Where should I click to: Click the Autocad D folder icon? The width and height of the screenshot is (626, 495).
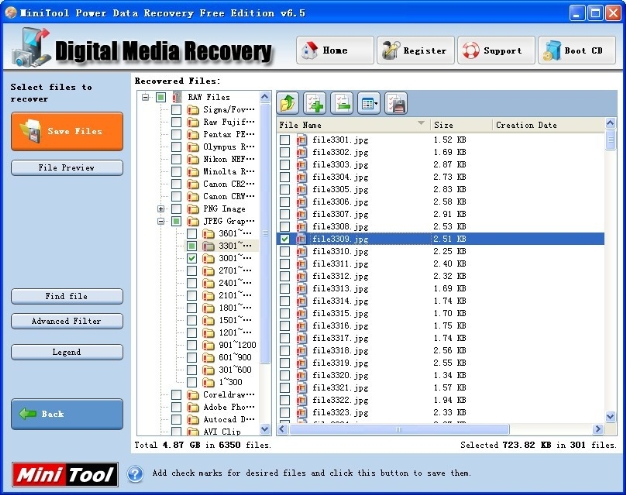193,420
